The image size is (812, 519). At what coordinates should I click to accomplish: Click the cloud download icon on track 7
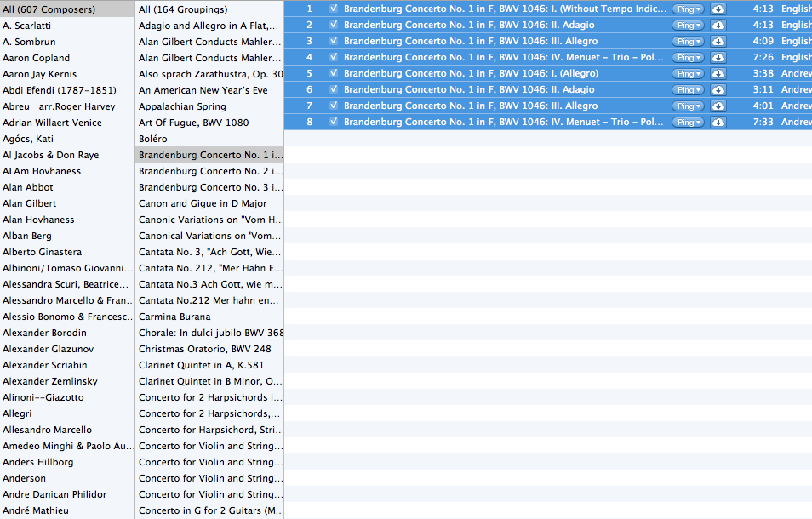(718, 106)
